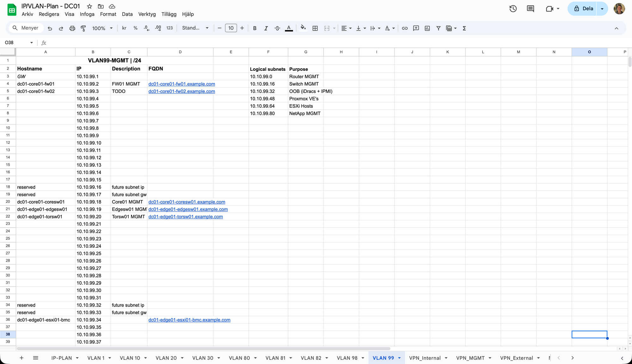The image size is (632, 364).
Task: Toggle bold formatting
Action: [255, 28]
